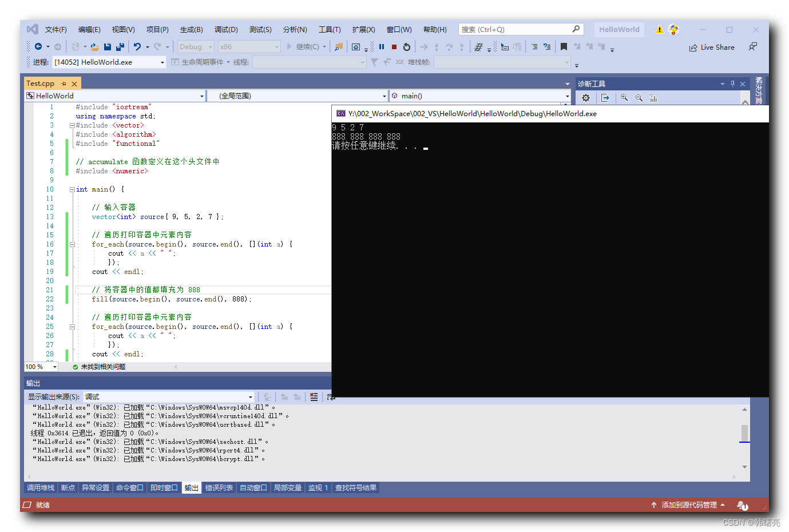This screenshot has height=532, width=789.
Task: Click the Stop Debugging red square icon
Action: (394, 47)
